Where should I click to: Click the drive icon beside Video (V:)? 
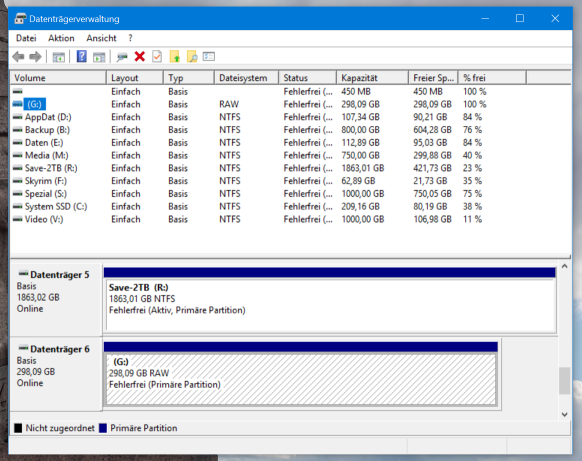[x=17, y=219]
